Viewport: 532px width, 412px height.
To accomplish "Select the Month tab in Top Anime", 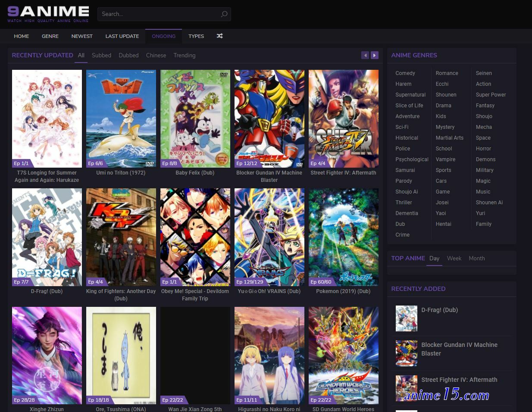I will [x=477, y=258].
